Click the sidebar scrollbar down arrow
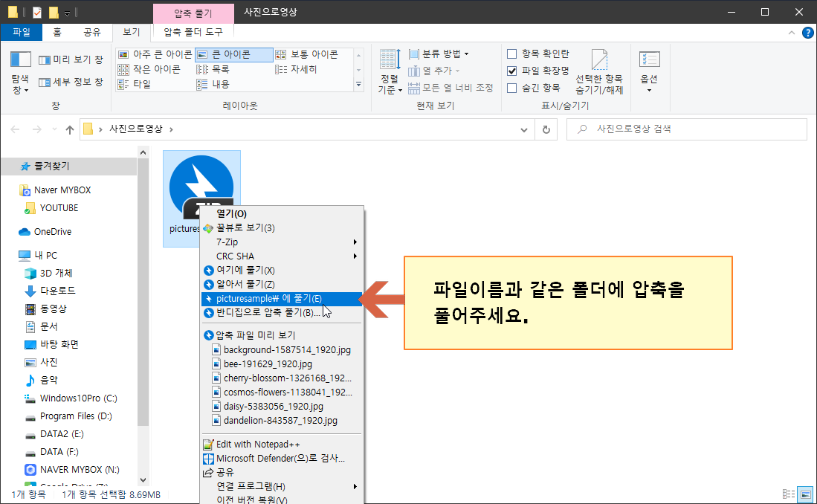Viewport: 817px width, 504px height. tap(143, 480)
